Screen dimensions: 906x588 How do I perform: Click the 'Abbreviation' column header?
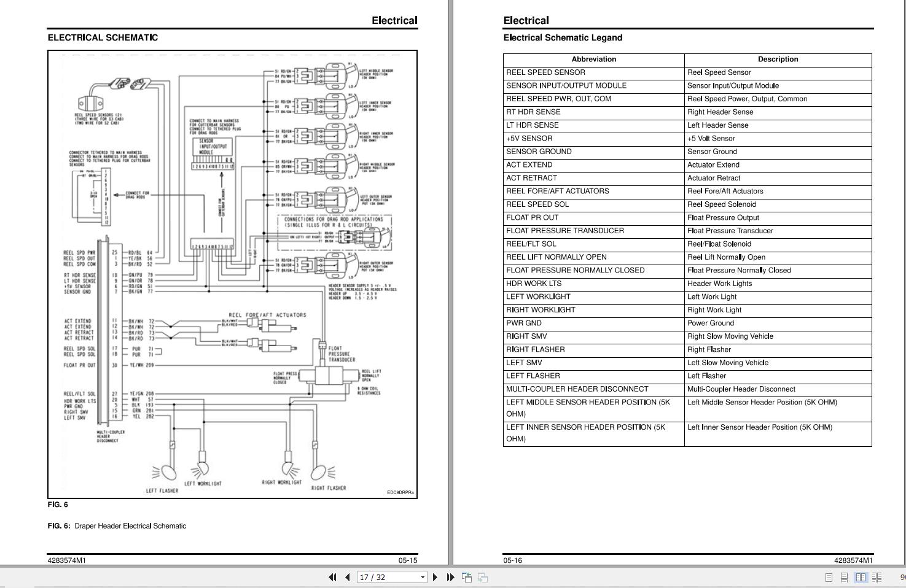(594, 60)
